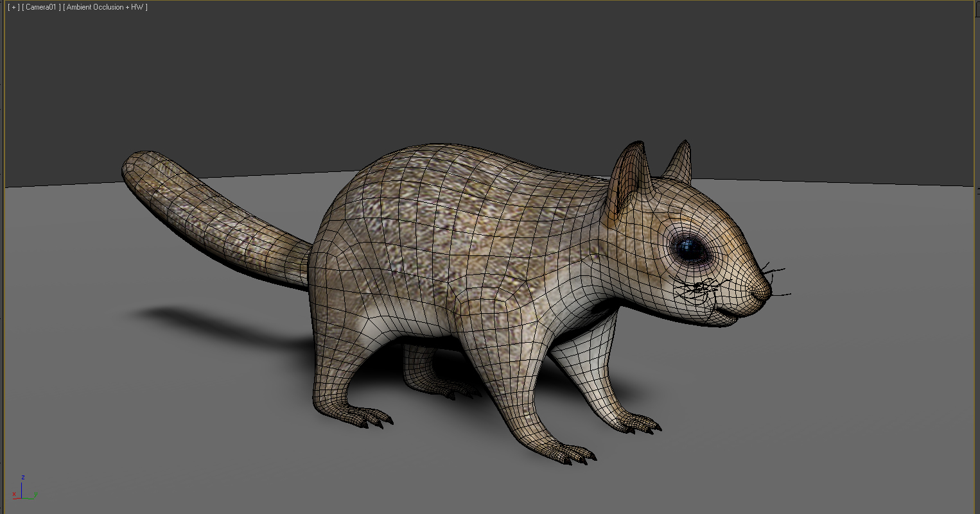This screenshot has height=514, width=980.
Task: Click the world axis tripod indicator
Action: pos(21,494)
